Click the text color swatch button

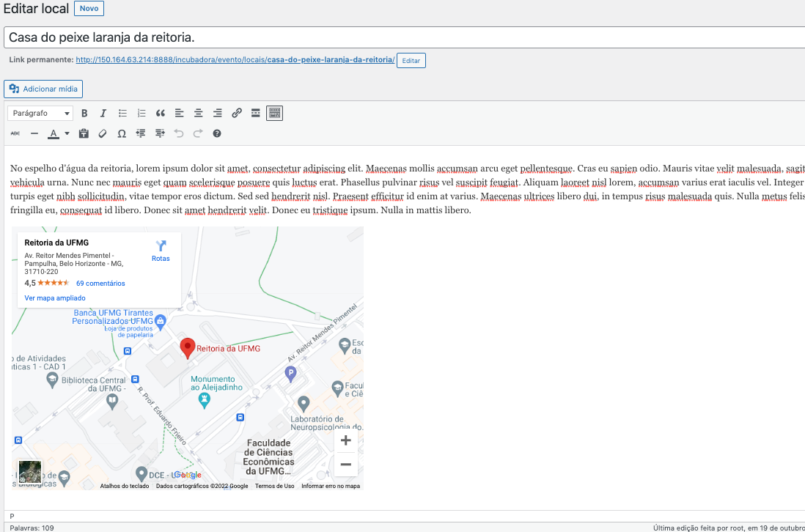(54, 133)
